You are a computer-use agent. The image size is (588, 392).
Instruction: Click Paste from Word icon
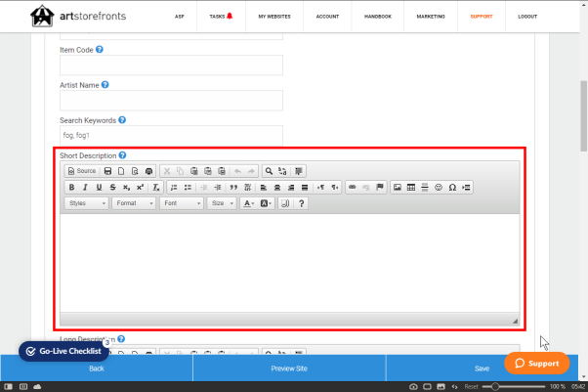222,171
